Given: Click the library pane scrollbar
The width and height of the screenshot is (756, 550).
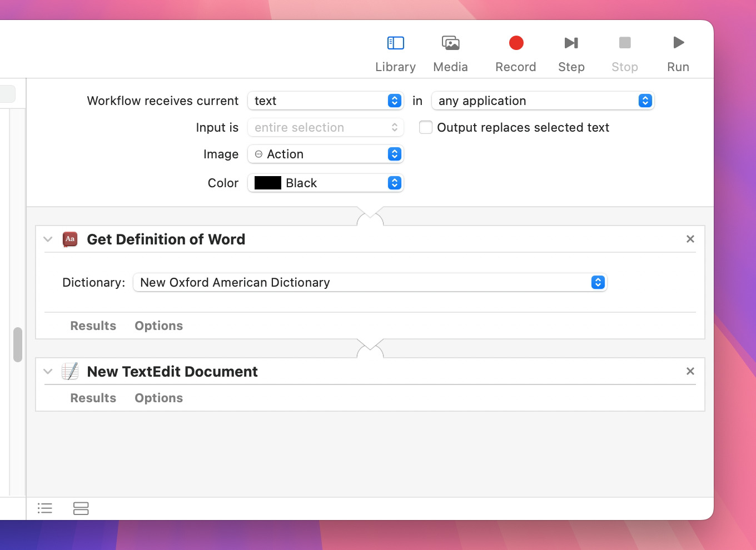Looking at the screenshot, I should point(18,344).
